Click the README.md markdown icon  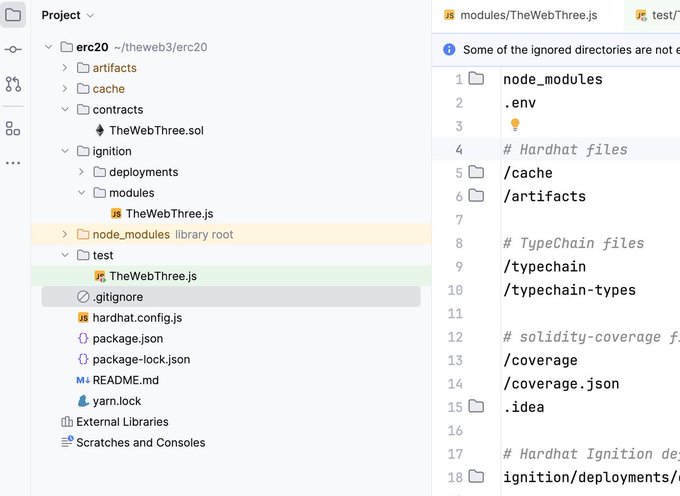(x=83, y=380)
